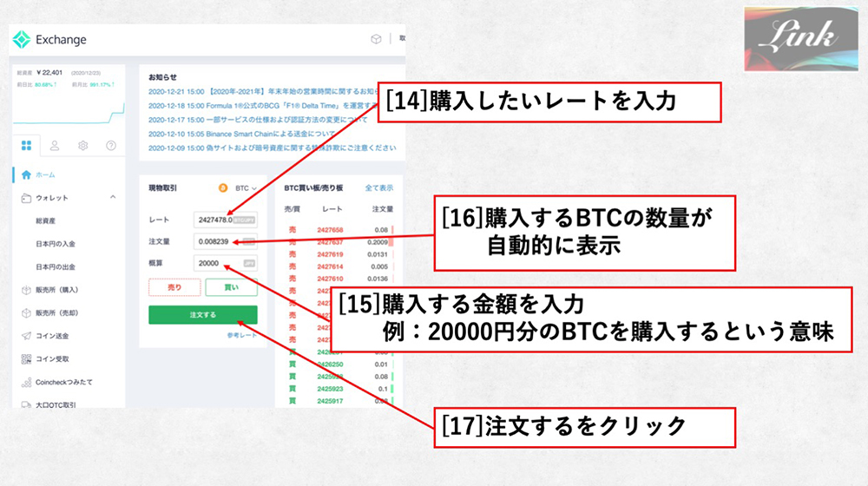
Task: Select the 売り sell toggle
Action: tap(174, 287)
